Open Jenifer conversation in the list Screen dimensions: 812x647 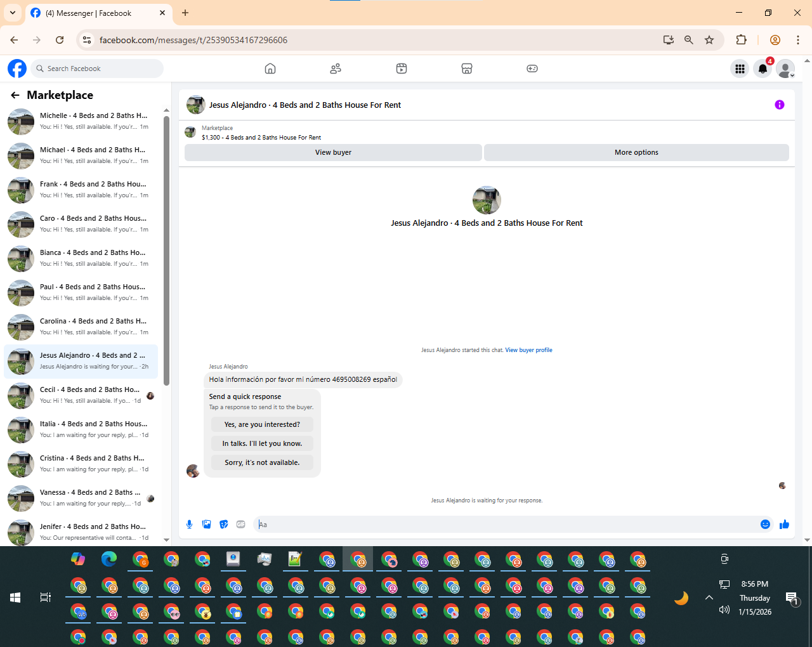[x=81, y=532]
